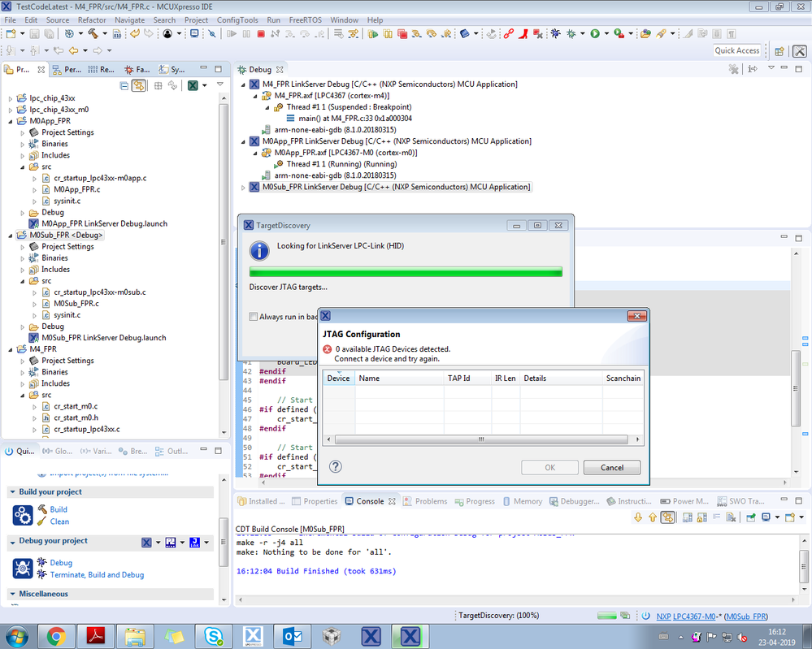The height and width of the screenshot is (649, 812).
Task: Expand the M0Sub_FPR LinkServer Debug launch node
Action: pos(243,187)
